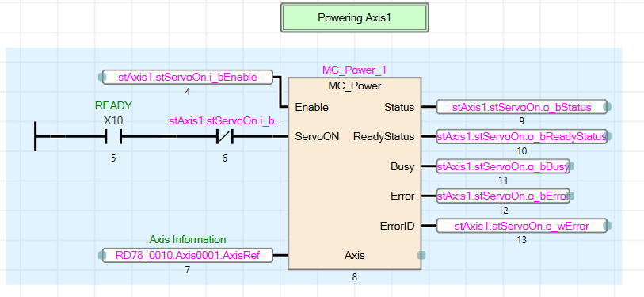644x297 pixels.
Task: Click the right connector of o_bStatus variable
Action: pyautogui.click(x=608, y=107)
